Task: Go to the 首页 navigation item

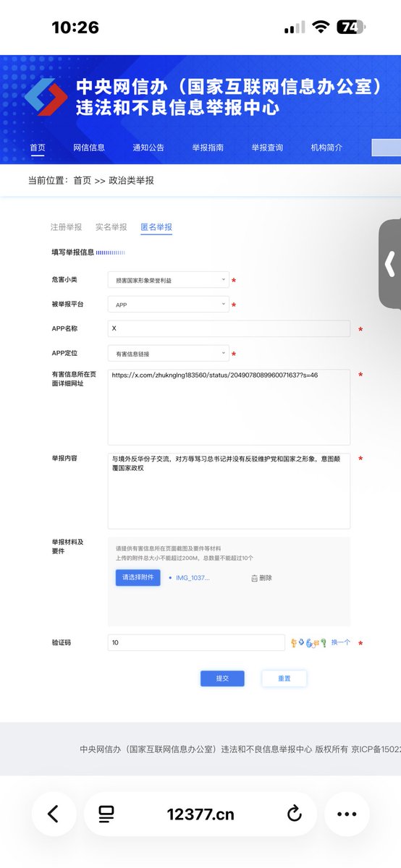Action: click(38, 148)
